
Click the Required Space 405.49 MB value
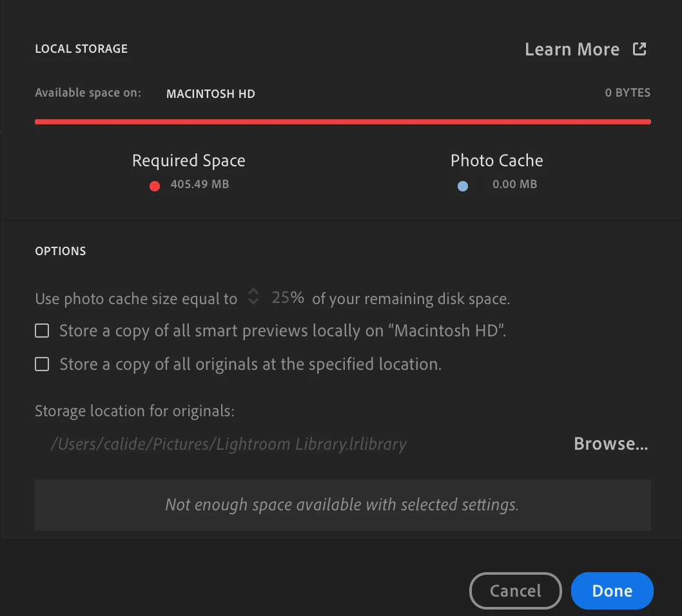pos(200,184)
